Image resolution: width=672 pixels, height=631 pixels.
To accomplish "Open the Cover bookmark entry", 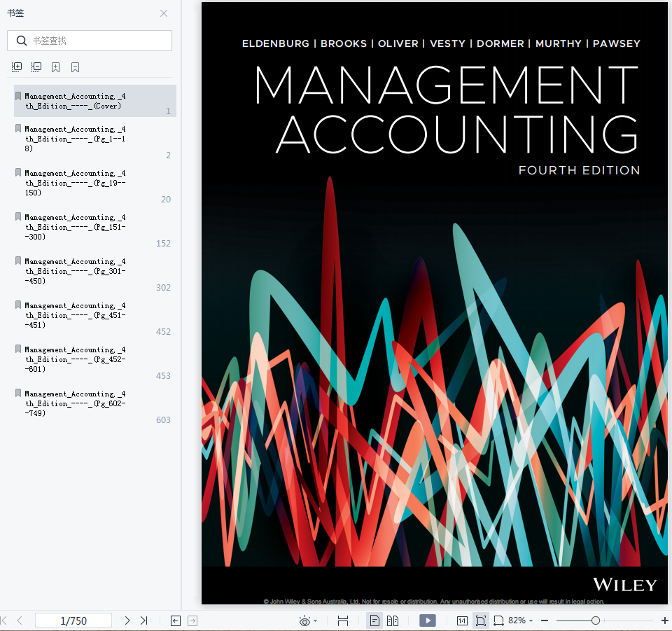I will 95,101.
